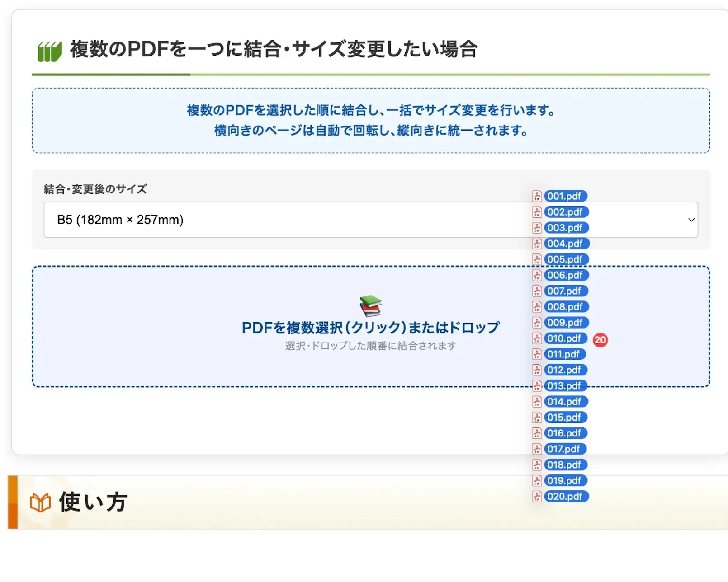Click the green books icon in the heading
The image size is (728, 582).
pyautogui.click(x=49, y=51)
